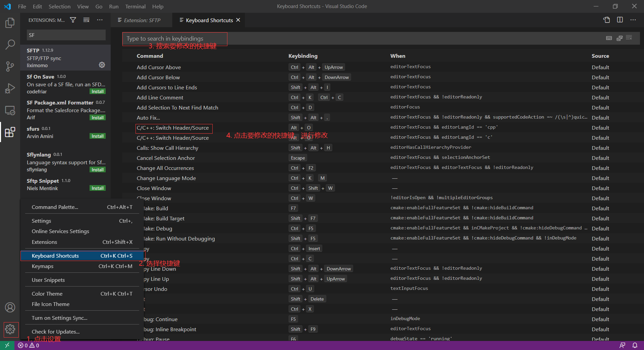
Task: Open extensions view more actions menu
Action: (x=100, y=20)
